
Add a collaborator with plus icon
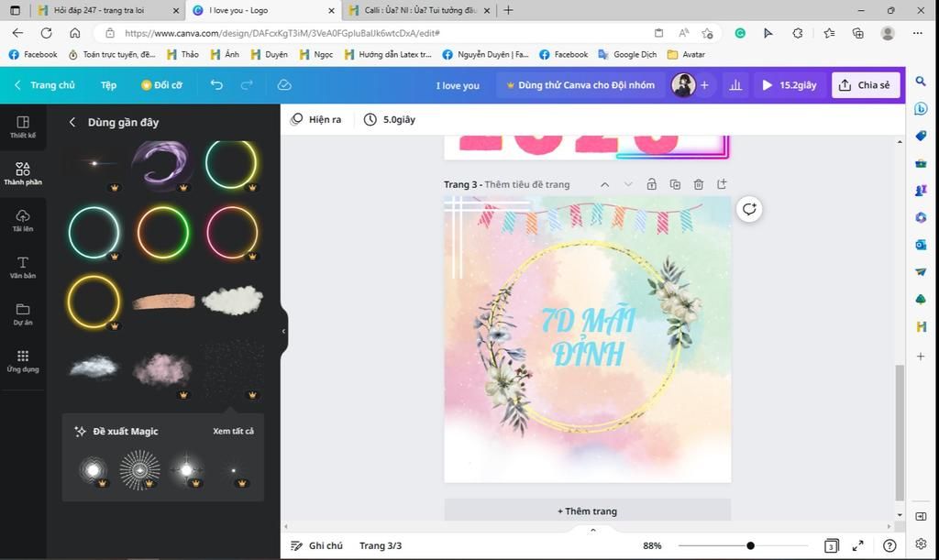704,85
